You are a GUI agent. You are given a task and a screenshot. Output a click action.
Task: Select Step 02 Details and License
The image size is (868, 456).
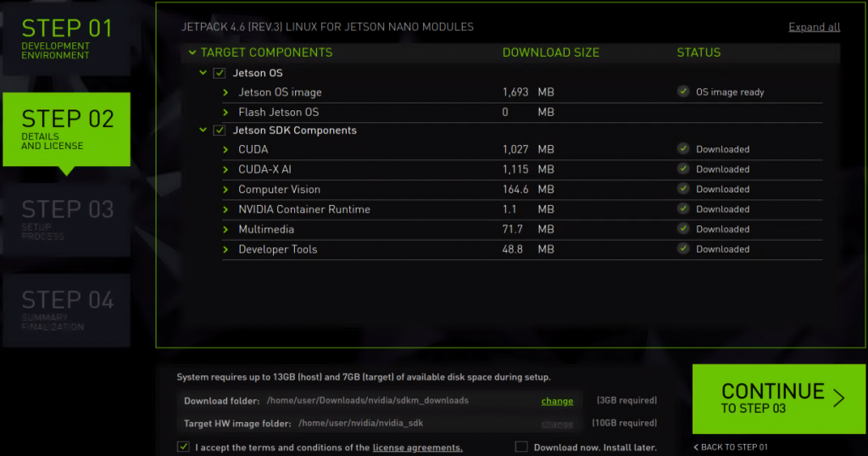[x=66, y=130]
